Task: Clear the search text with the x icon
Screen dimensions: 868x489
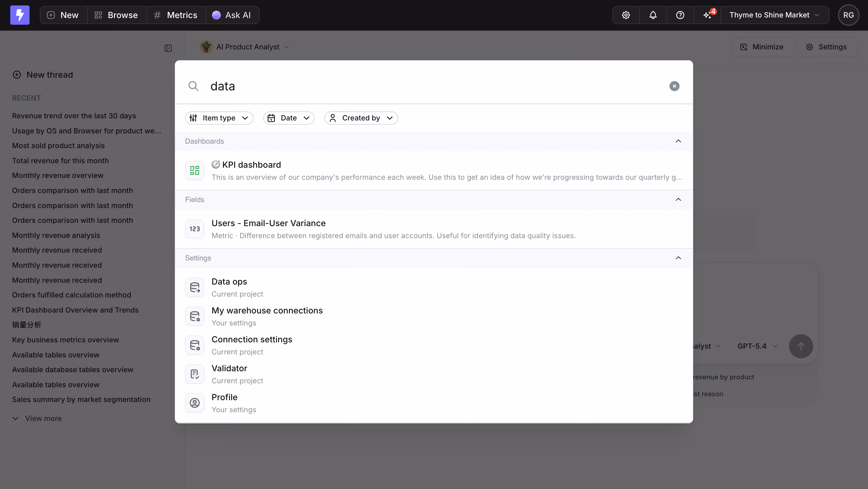Action: [674, 86]
